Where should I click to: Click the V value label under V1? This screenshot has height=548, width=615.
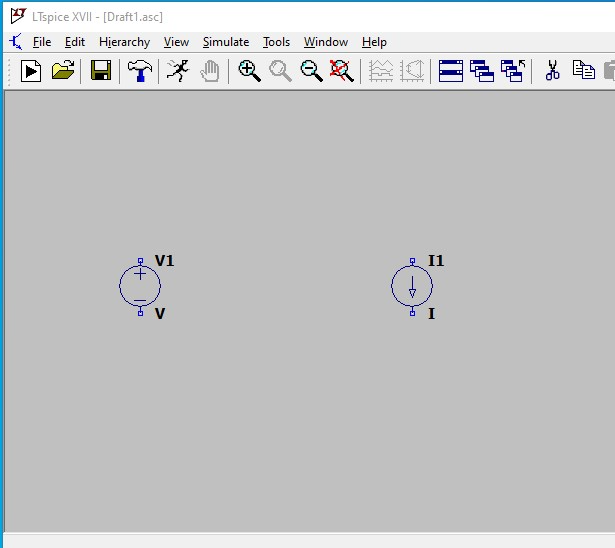pyautogui.click(x=160, y=313)
